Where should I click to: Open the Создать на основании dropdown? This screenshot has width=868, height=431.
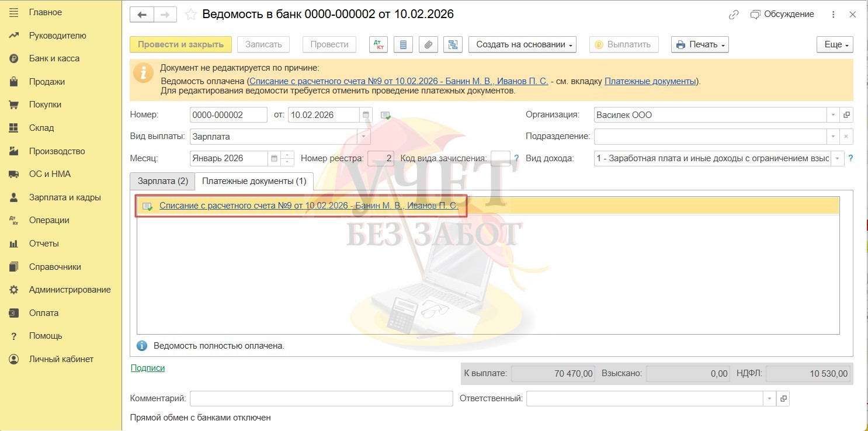[x=522, y=44]
